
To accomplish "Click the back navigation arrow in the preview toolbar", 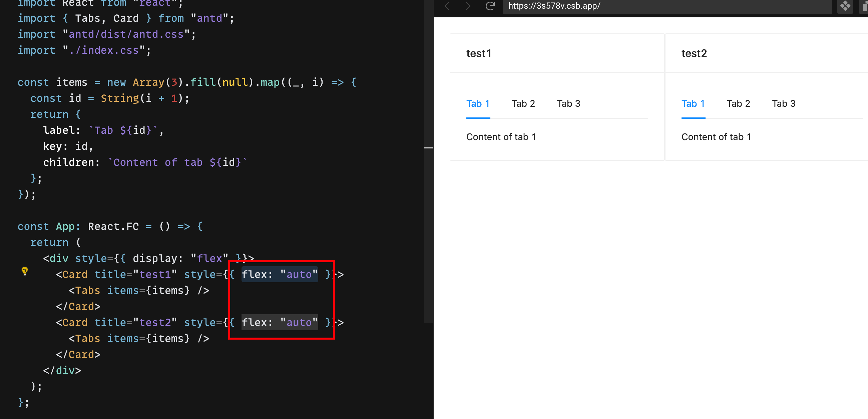I will click(x=447, y=6).
